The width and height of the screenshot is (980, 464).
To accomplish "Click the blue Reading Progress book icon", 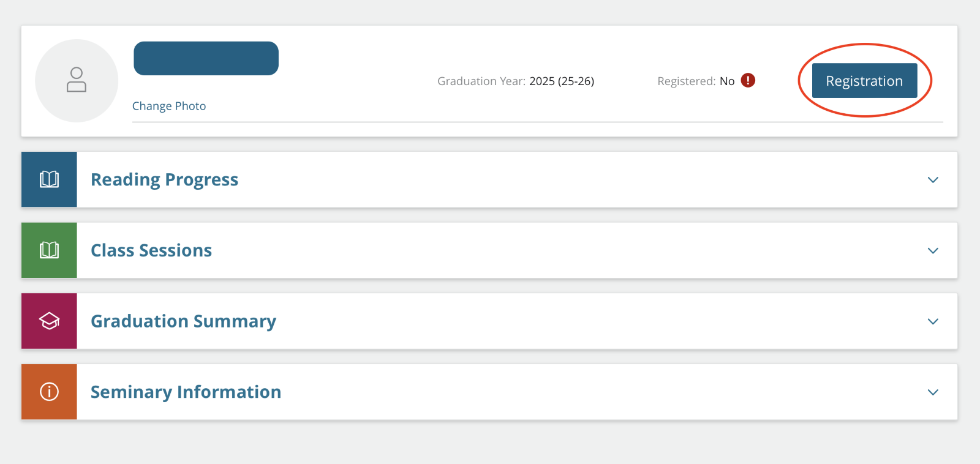I will click(x=49, y=179).
